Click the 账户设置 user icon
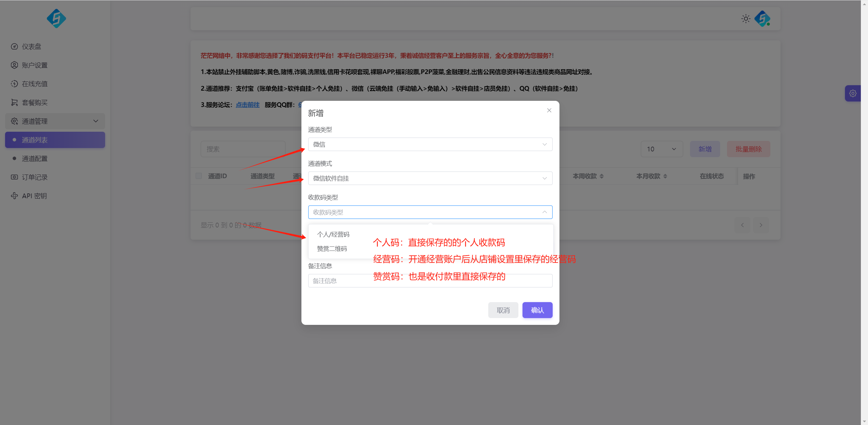Viewport: 868px width, 425px height. (x=14, y=65)
